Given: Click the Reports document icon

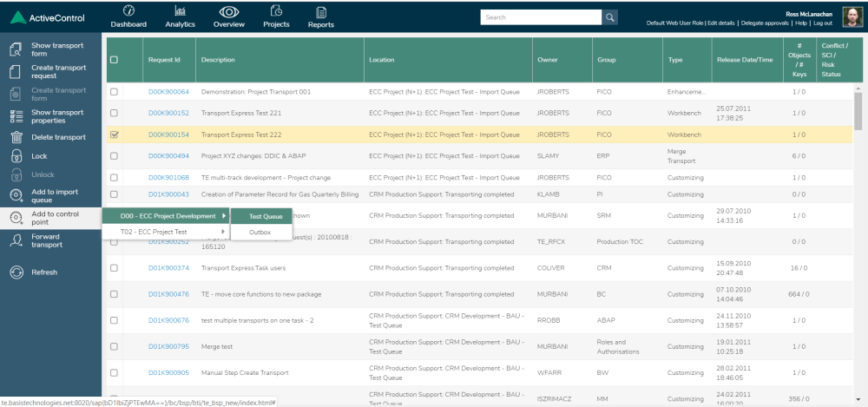Looking at the screenshot, I should click(321, 11).
